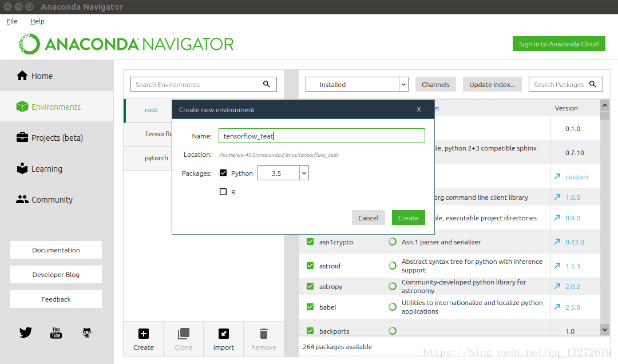618x364 pixels.
Task: Click the upgrade arrow next to custom version
Action: click(557, 176)
